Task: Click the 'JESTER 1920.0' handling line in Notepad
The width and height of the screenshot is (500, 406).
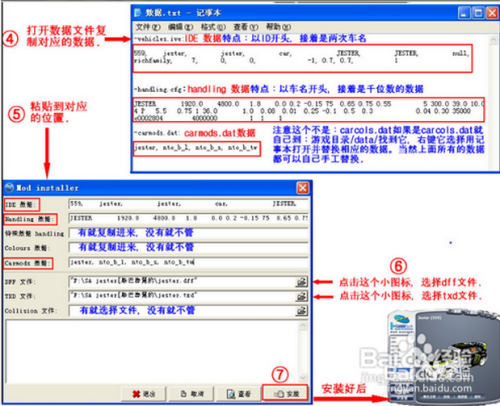Action: tap(309, 104)
